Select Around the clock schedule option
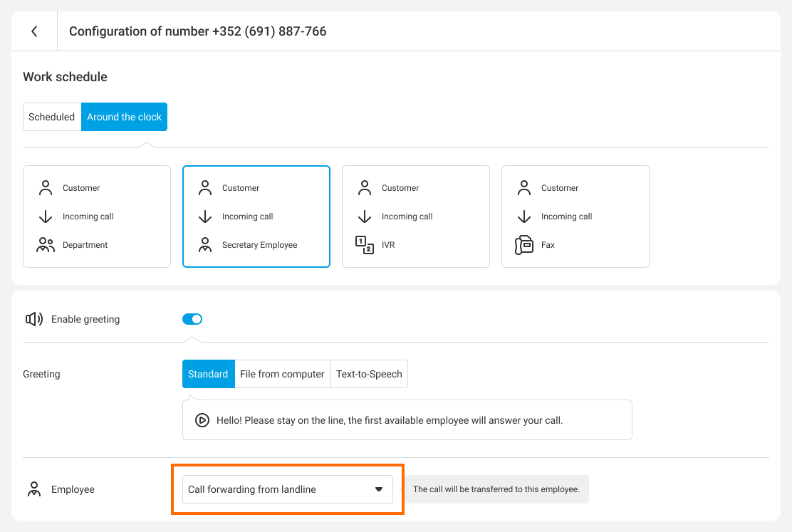792x532 pixels. [124, 117]
